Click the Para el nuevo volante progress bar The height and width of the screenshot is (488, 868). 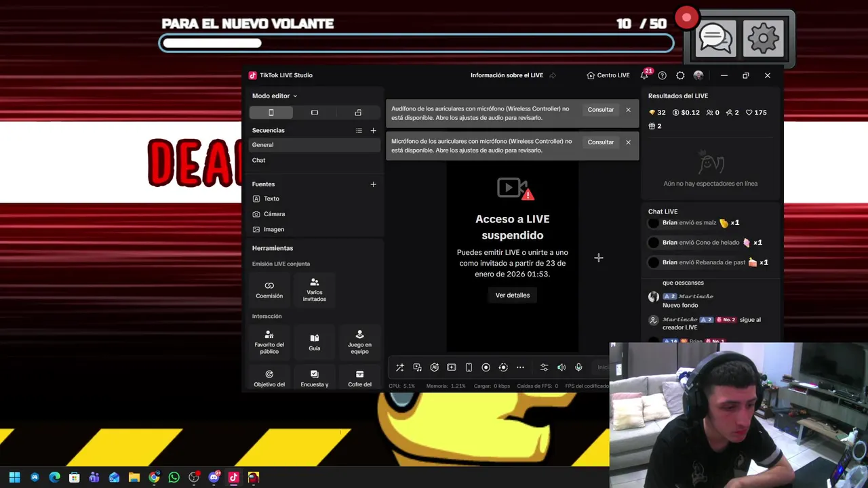[416, 43]
